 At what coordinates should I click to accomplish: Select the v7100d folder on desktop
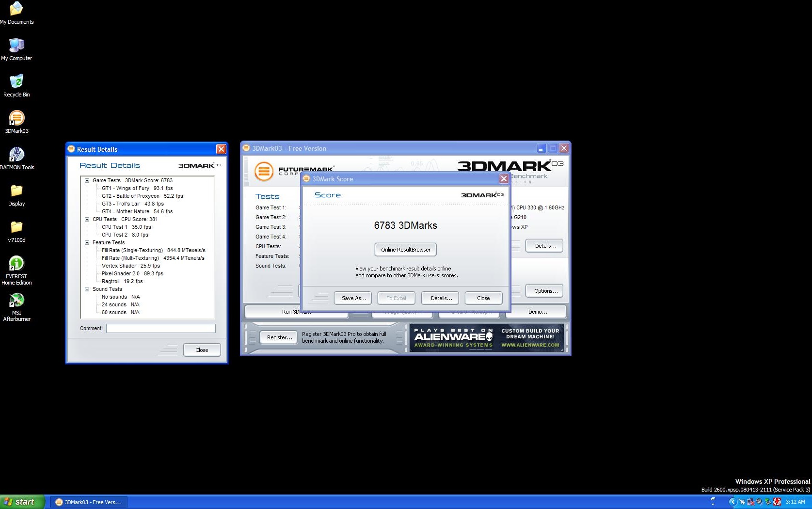coord(16,231)
